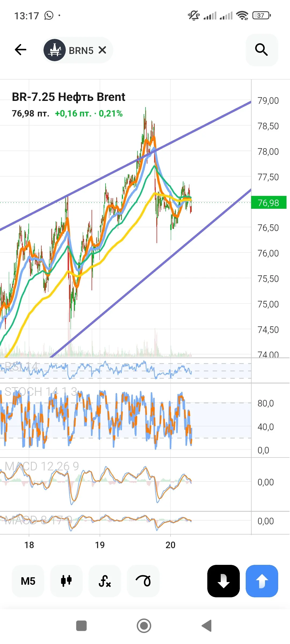Tap the muted bell status icon
The height and width of the screenshot is (644, 290).
[194, 16]
